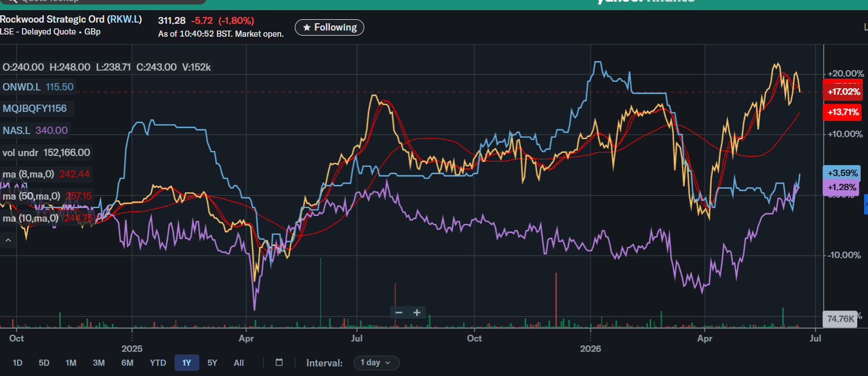Toggle Following star for Rockwood Strategic
Image resolution: width=868 pixels, height=376 pixels.
(x=329, y=27)
